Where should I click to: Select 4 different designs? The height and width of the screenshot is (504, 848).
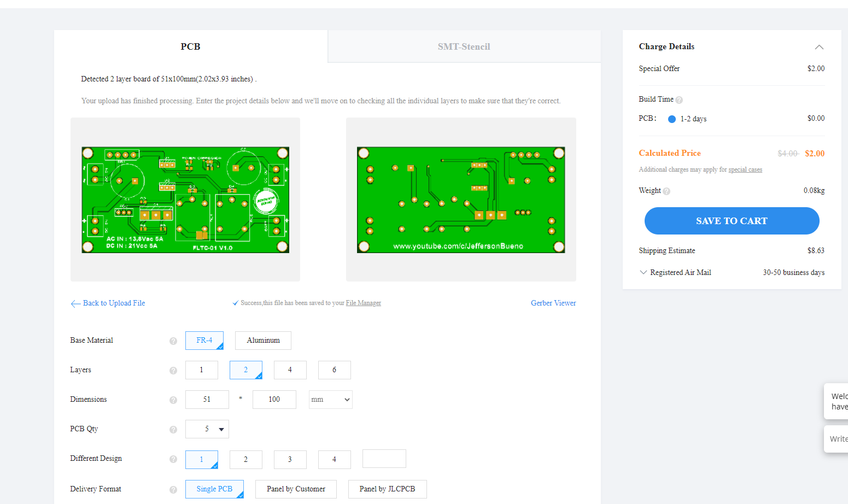(335, 460)
